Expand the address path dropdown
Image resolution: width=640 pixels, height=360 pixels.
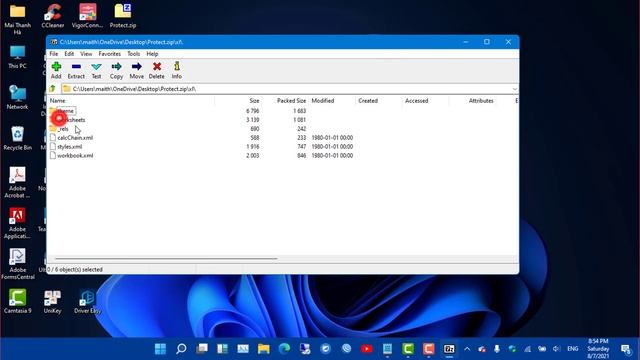[x=514, y=89]
